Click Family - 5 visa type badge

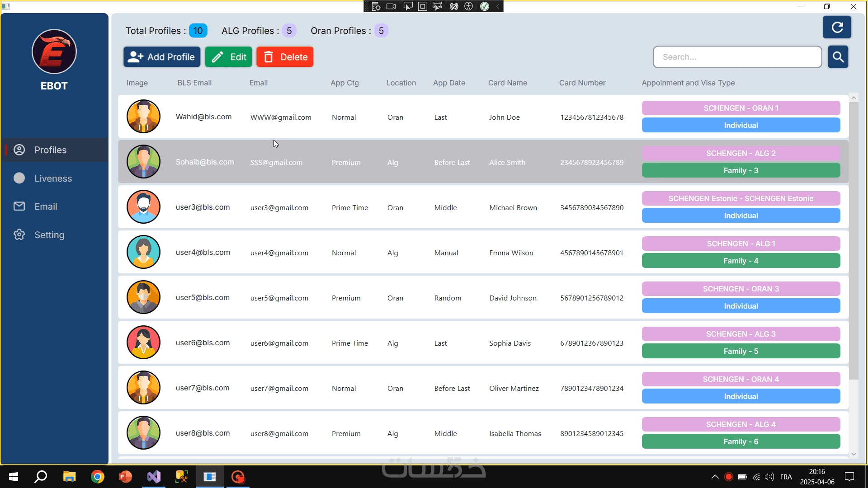(741, 351)
